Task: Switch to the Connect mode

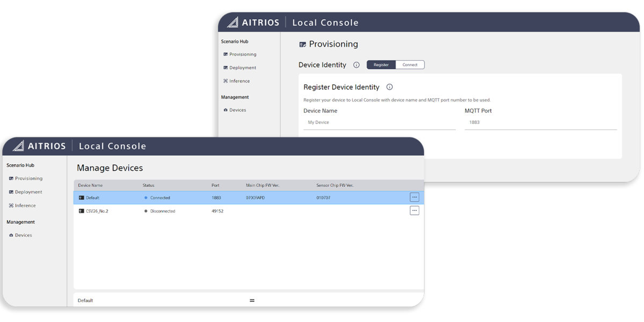Action: click(x=410, y=64)
